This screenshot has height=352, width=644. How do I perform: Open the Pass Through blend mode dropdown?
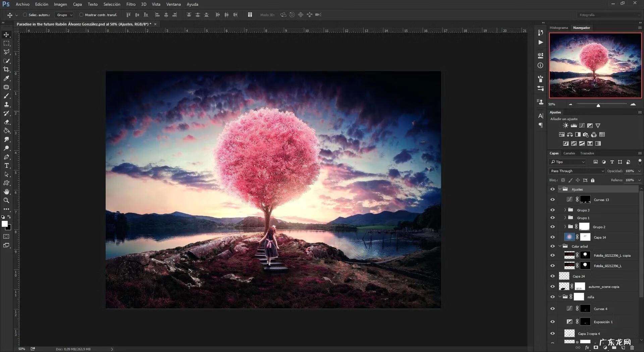click(x=577, y=171)
